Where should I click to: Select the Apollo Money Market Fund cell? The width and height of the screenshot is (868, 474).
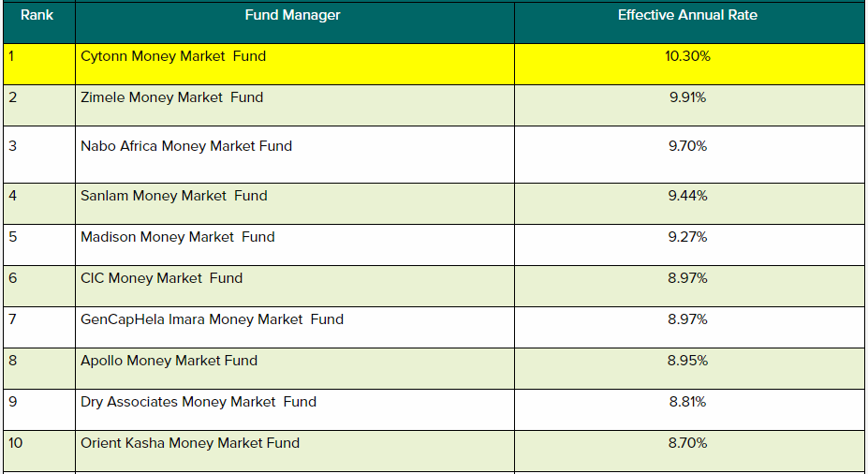point(169,361)
